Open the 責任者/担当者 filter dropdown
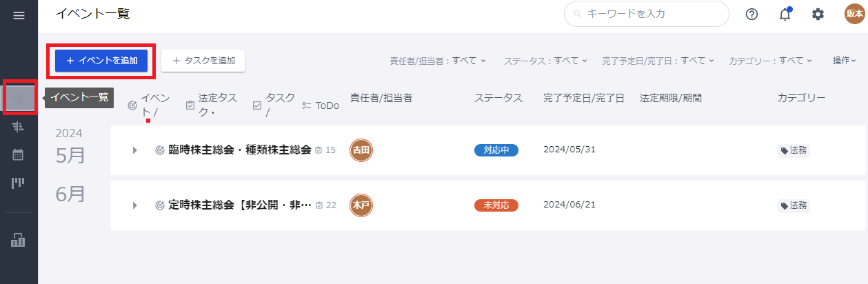The height and width of the screenshot is (284, 868). 438,61
